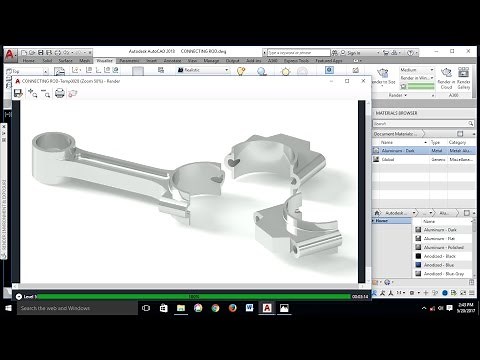
Task: Toggle library panel view options button
Action: 467,213
